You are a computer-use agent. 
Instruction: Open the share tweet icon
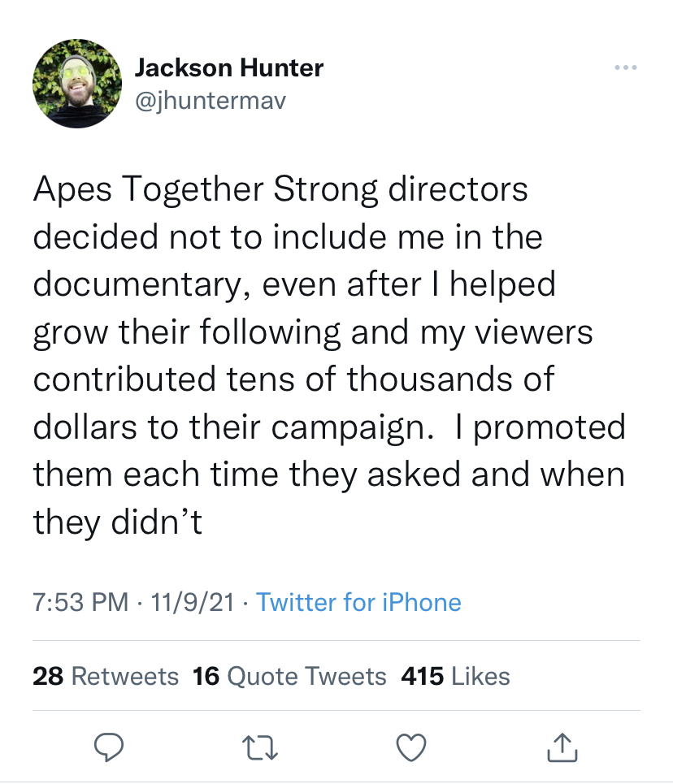pyautogui.click(x=562, y=747)
